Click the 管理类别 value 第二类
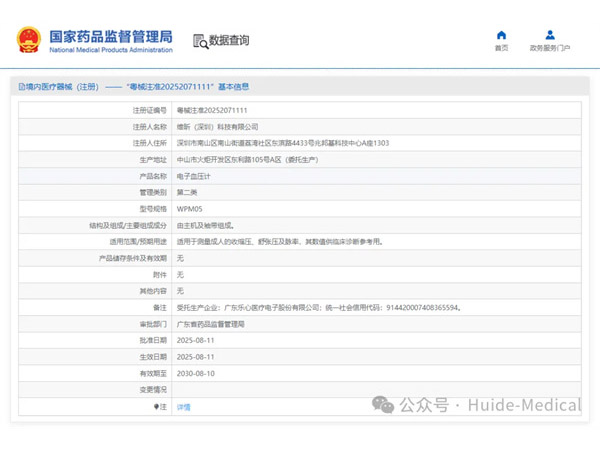Screen dimensions: 600x450 pos(187,192)
